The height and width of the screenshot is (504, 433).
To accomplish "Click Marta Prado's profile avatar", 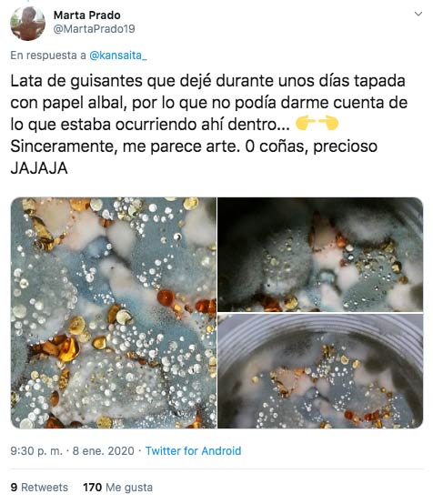I will (27, 23).
